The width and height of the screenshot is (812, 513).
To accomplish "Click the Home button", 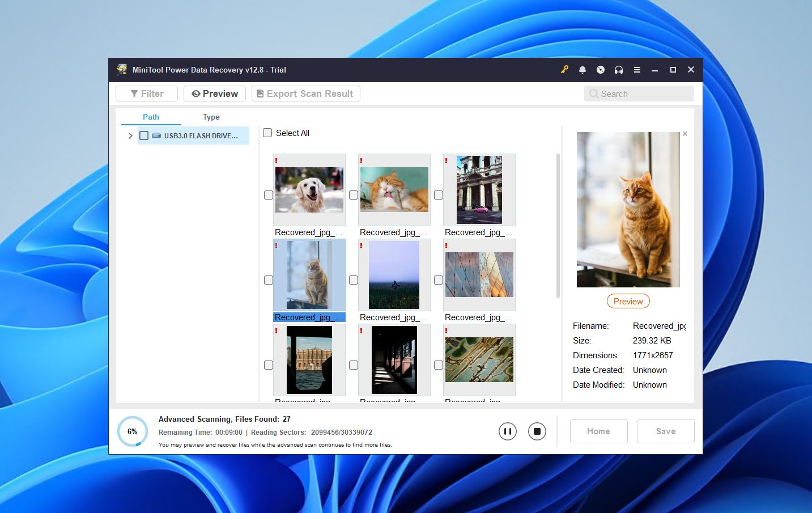I will [598, 431].
